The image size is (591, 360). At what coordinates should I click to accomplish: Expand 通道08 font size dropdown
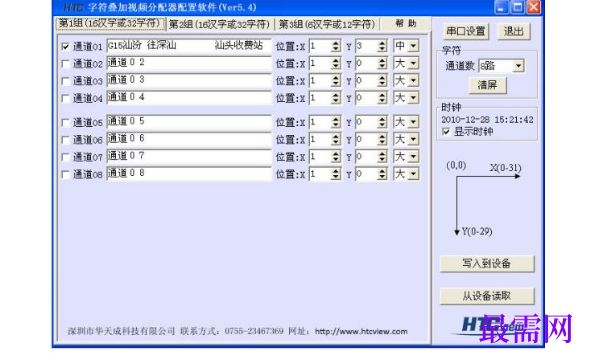413,174
